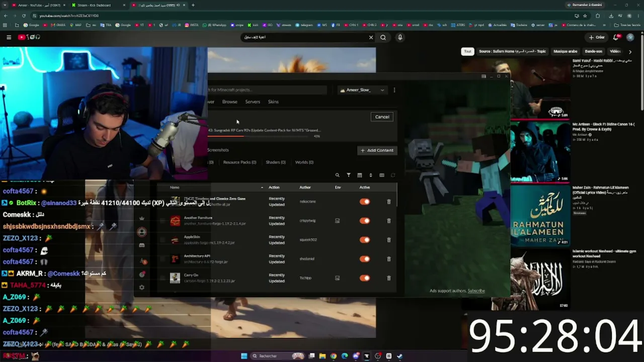
Task: Click the Action column header
Action: [274, 188]
